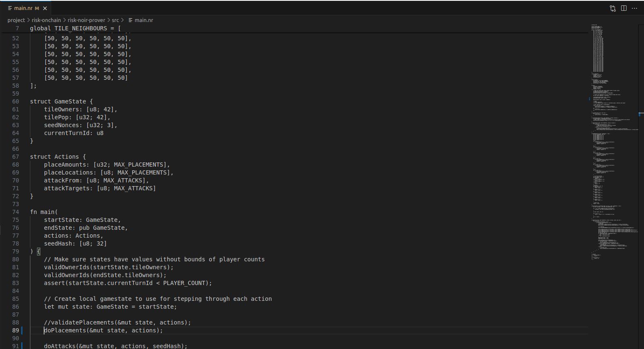Click line number 60 in gutter
Image resolution: width=644 pixels, height=349 pixels.
15,101
